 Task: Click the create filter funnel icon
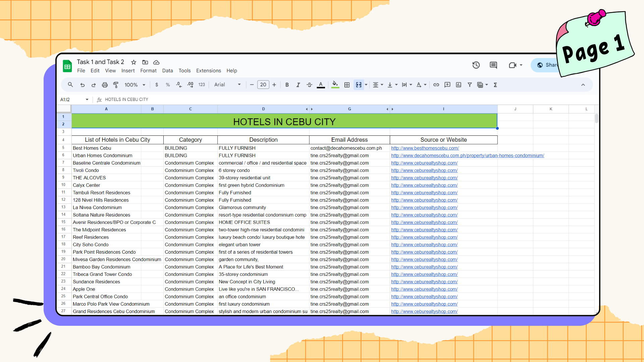(x=470, y=85)
